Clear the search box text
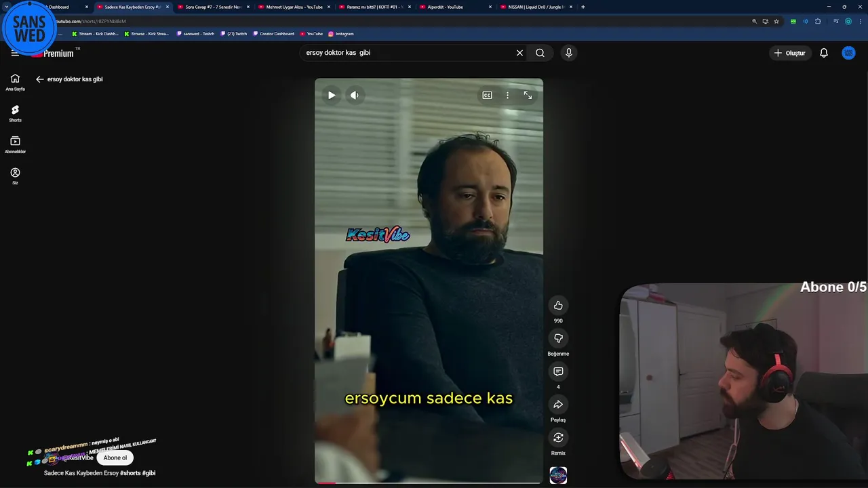This screenshot has height=488, width=868. [x=519, y=53]
